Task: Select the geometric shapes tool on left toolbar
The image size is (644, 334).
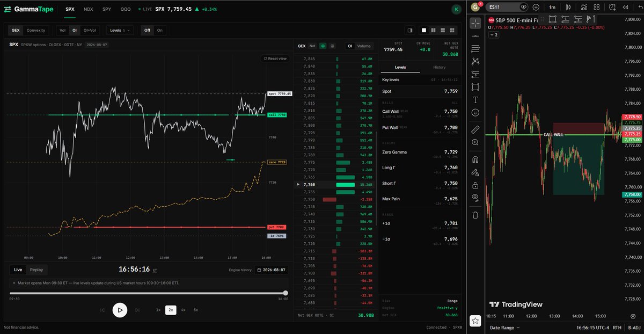Action: [x=475, y=87]
